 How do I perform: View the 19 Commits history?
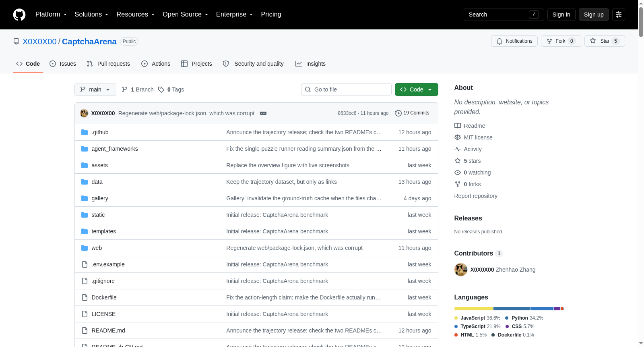(412, 113)
